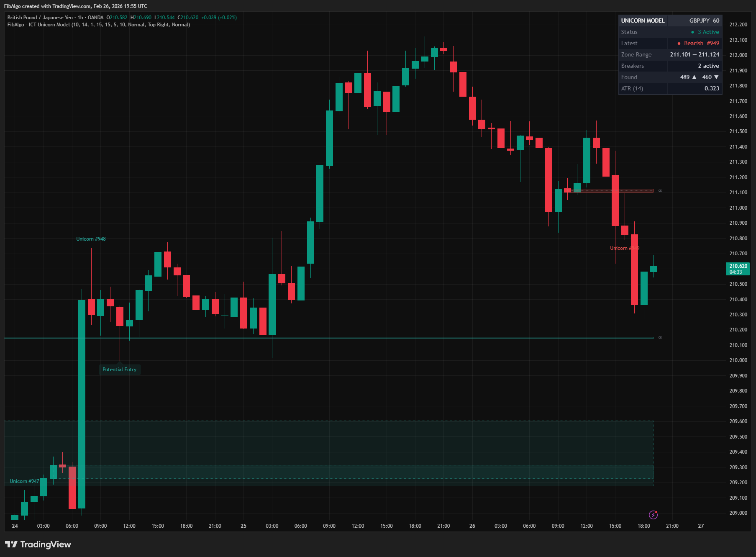Click the red Unicorn #949 label
The height and width of the screenshot is (557, 756).
coord(624,248)
